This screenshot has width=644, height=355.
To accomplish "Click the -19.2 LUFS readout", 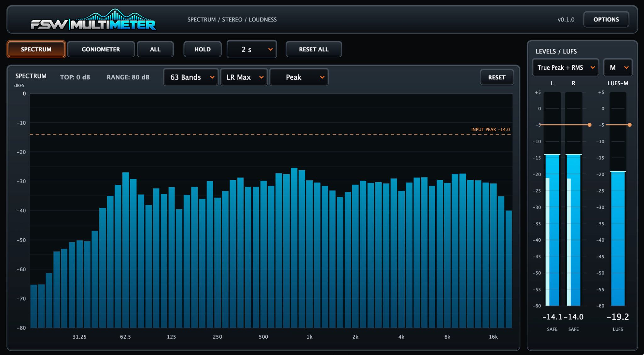I will [x=618, y=317].
